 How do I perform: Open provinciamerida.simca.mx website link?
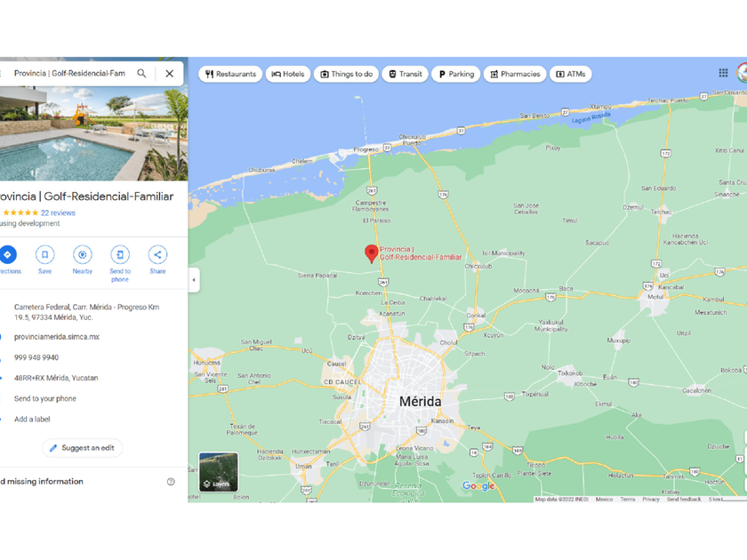57,337
